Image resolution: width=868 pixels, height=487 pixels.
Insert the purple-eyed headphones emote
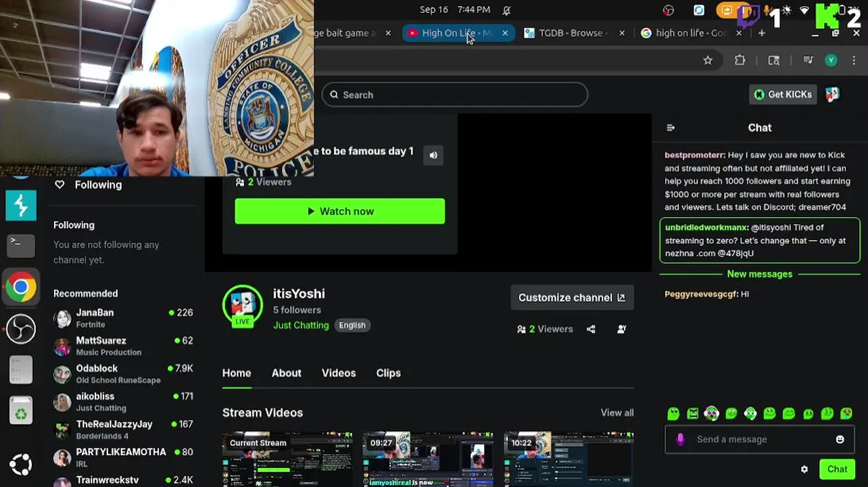click(711, 413)
